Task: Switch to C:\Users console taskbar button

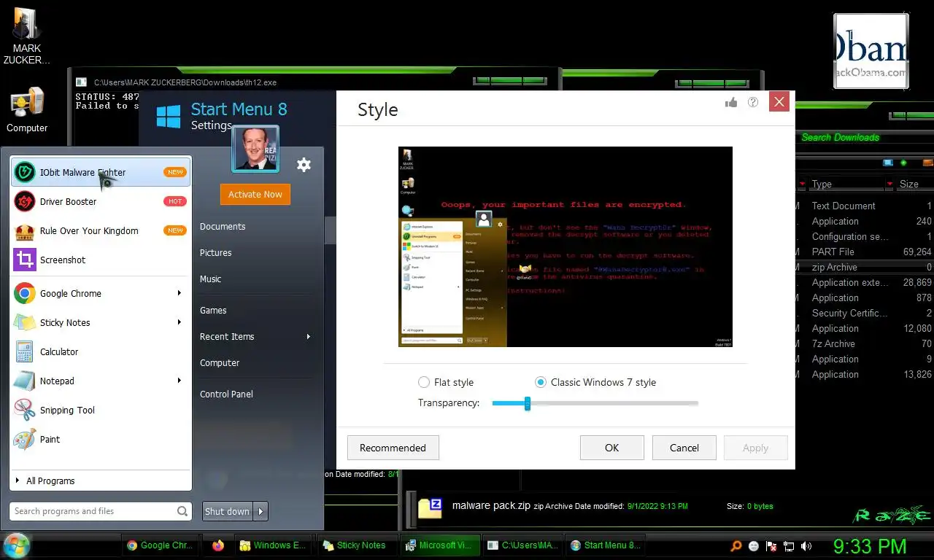Action: point(523,545)
